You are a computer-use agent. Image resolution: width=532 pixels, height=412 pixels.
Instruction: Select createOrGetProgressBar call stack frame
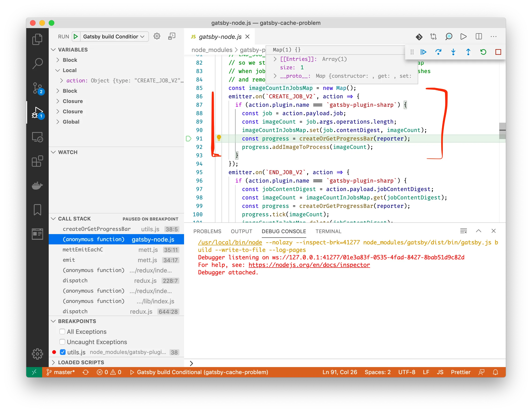click(x=116, y=229)
